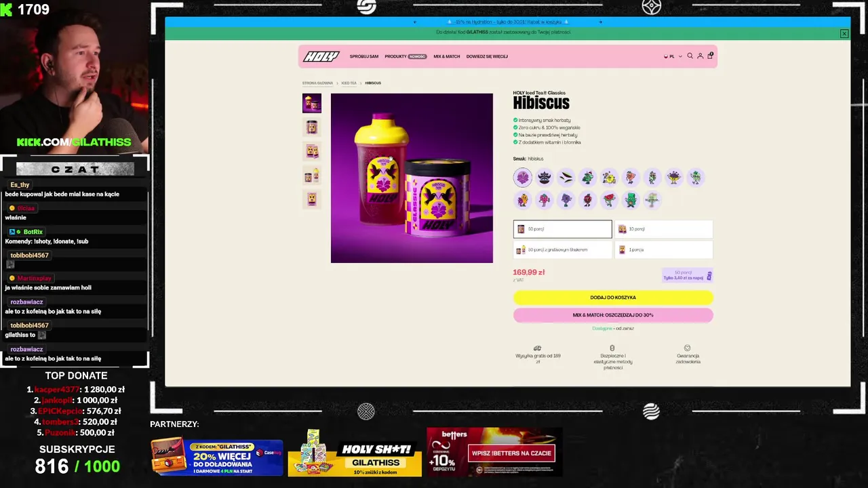Click the 15% na Hydration promo text
Screen dimensions: 868x488
(x=508, y=22)
